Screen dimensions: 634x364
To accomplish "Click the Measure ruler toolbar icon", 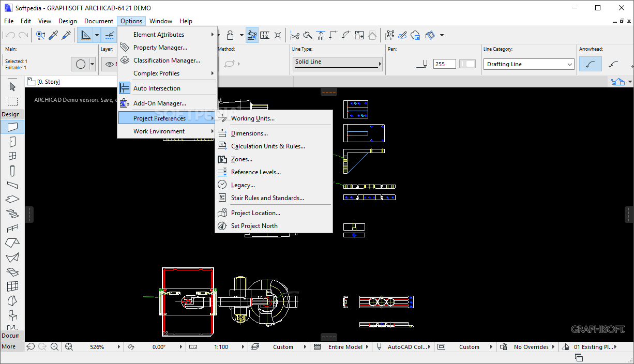I will (x=265, y=35).
